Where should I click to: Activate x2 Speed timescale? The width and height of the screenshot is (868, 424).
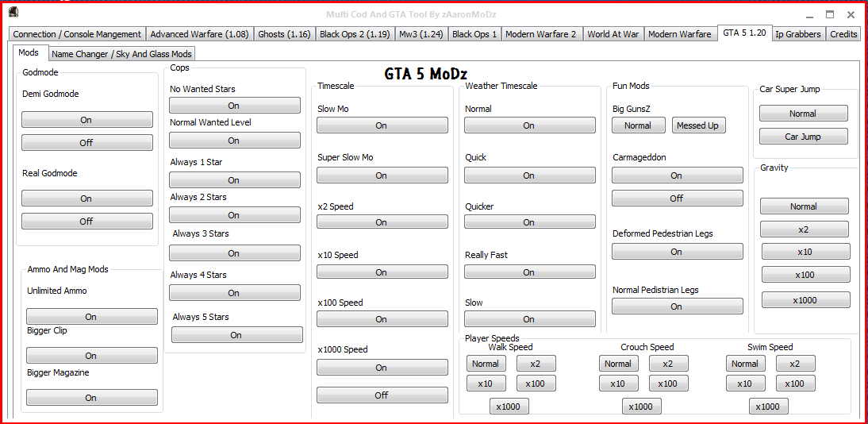coord(382,222)
